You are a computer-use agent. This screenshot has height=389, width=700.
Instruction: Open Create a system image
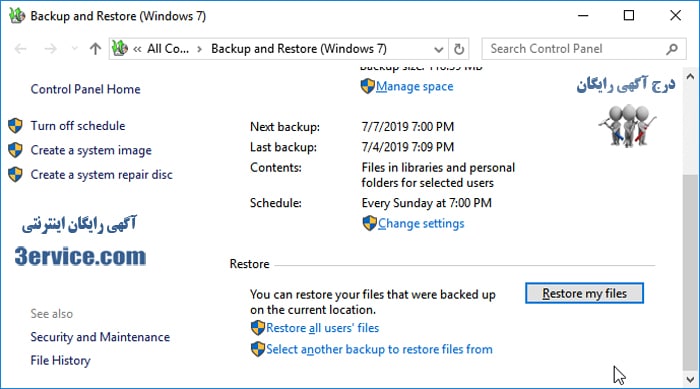[91, 151]
